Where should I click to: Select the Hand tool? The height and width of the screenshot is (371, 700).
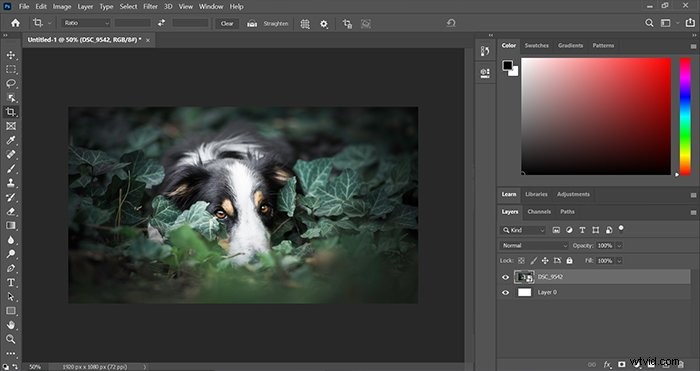(11, 325)
